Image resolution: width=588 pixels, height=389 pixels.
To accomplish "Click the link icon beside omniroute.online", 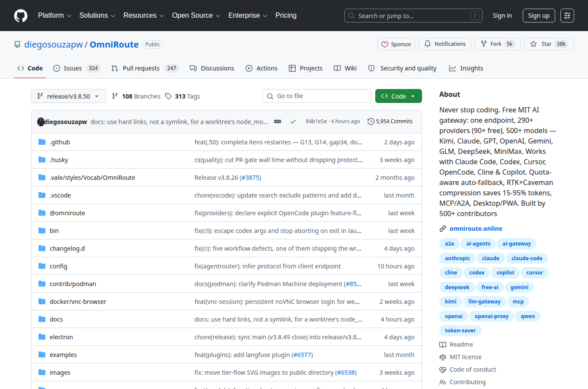I will 443,229.
